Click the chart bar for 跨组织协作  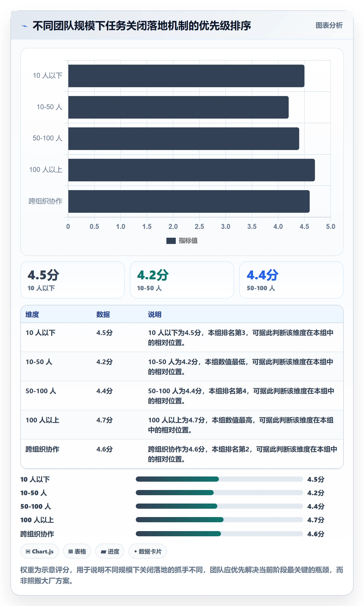[x=189, y=201]
